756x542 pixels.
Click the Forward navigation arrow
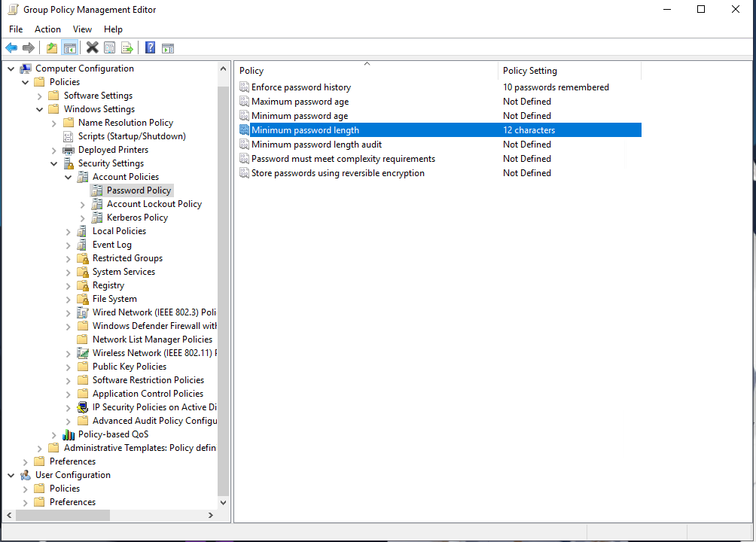tap(28, 47)
